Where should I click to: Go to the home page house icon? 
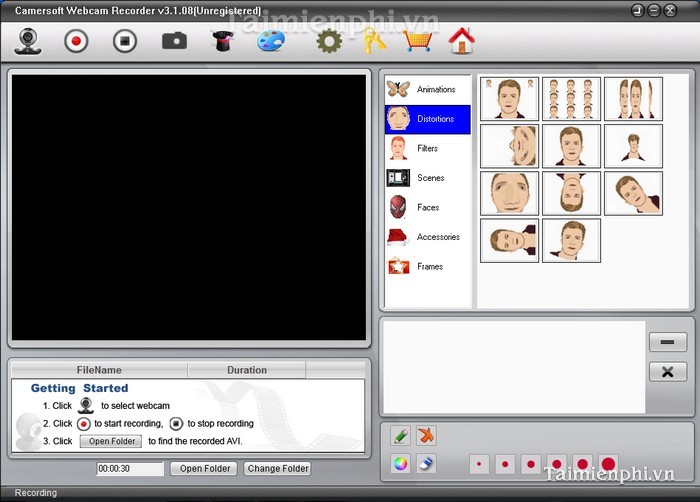[x=462, y=41]
